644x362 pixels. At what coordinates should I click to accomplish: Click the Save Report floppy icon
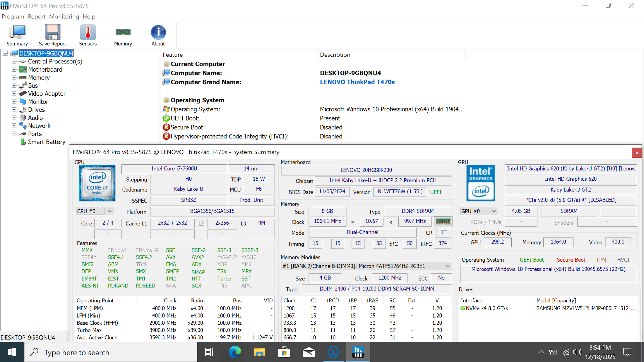(52, 35)
